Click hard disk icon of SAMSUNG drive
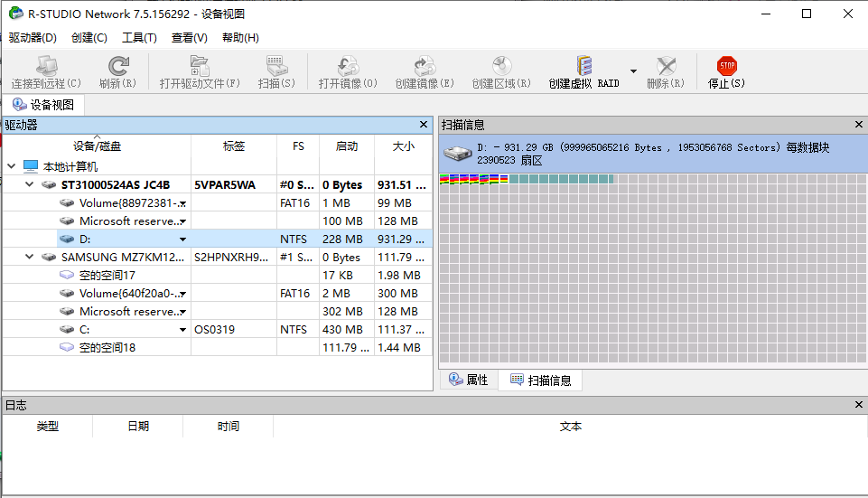The image size is (868, 498). [x=49, y=257]
